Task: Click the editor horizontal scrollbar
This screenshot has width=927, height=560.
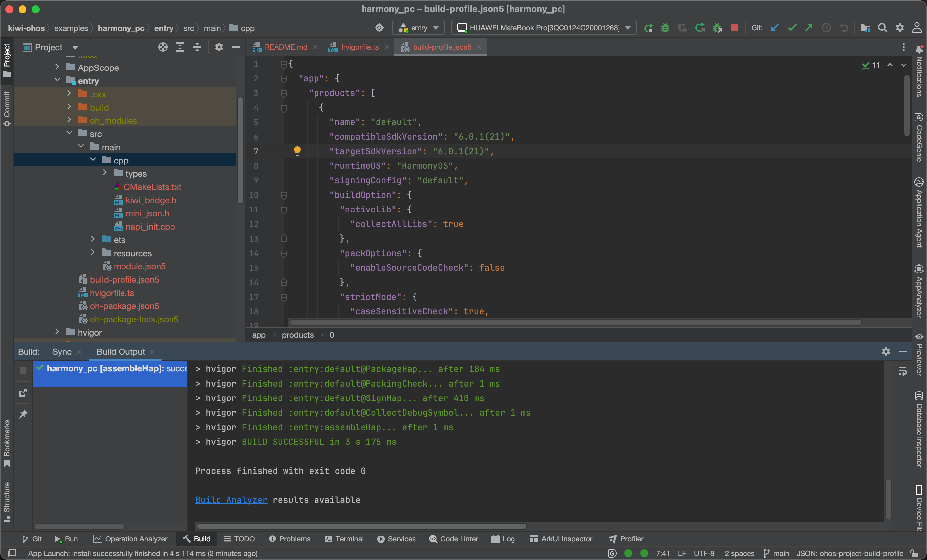Action: click(576, 322)
